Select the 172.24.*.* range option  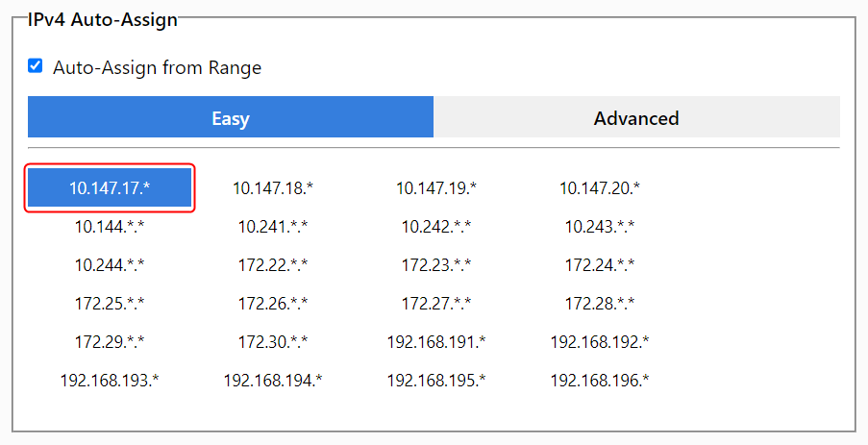(600, 264)
